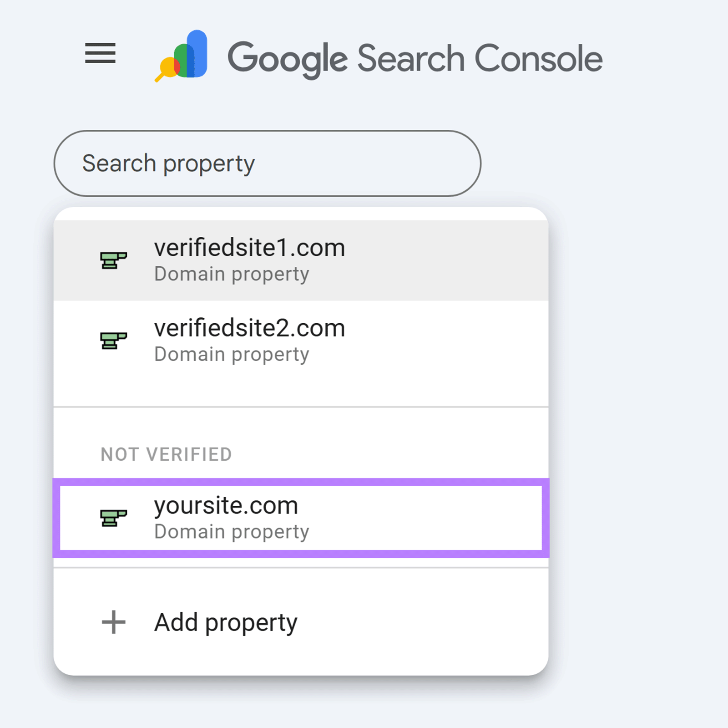The height and width of the screenshot is (728, 728).
Task: Select verifiedsite1.com from the property list
Action: click(x=249, y=248)
